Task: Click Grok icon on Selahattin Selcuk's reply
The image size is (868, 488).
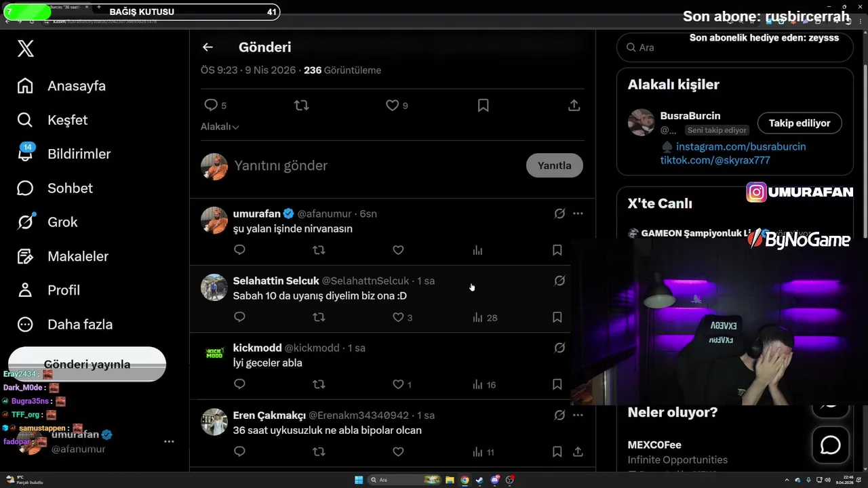Action: pyautogui.click(x=559, y=281)
